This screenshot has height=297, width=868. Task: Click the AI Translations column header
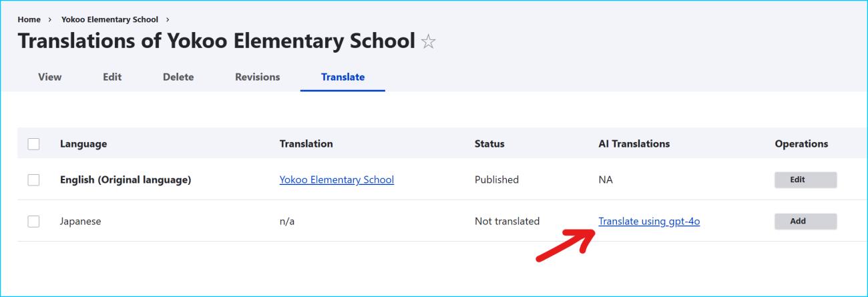(x=634, y=143)
